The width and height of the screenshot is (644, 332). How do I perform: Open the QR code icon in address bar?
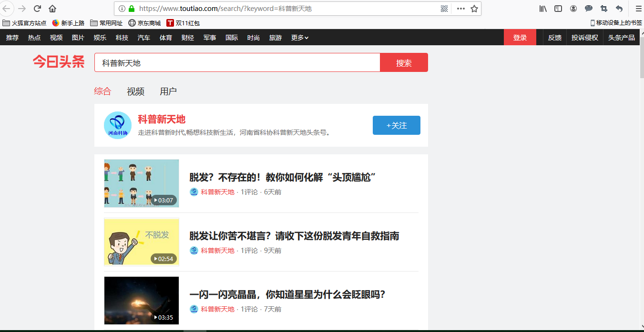[444, 9]
